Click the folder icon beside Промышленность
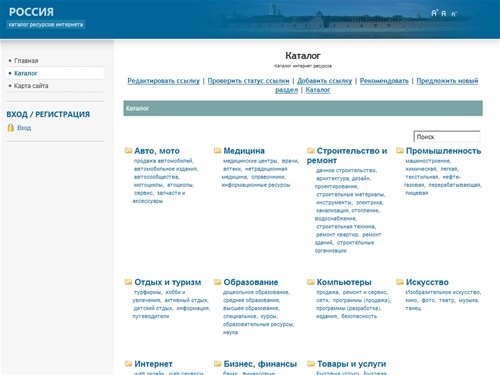Viewport: 500px width, 375px height. click(400, 151)
